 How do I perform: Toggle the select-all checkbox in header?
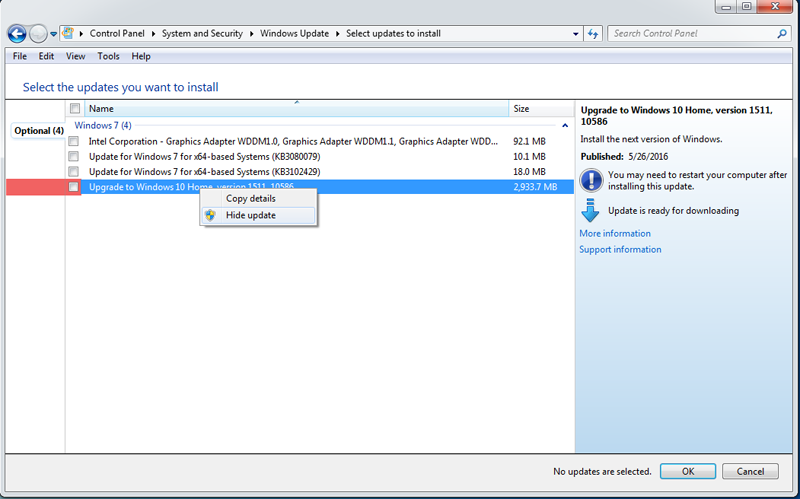(74, 108)
